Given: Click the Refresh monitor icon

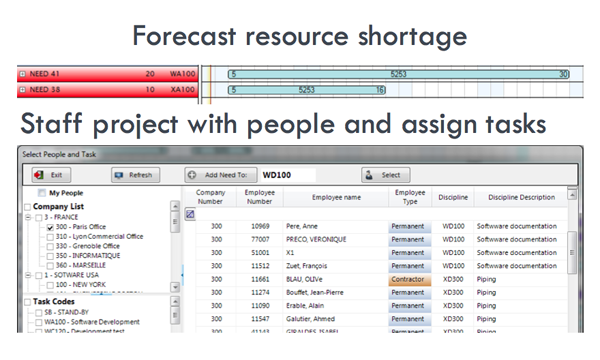Looking at the screenshot, I should [x=119, y=175].
